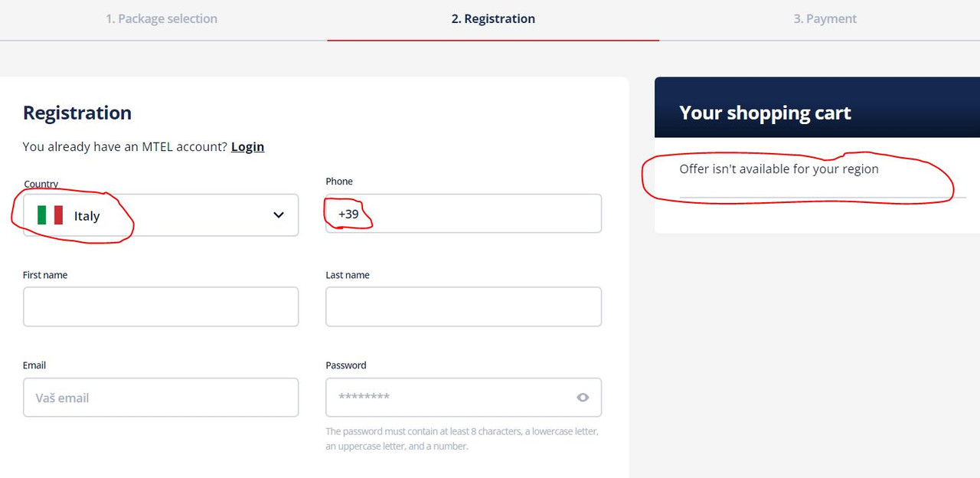Screen dimensions: 980x478
Task: Click the Registration heading
Action: click(77, 113)
